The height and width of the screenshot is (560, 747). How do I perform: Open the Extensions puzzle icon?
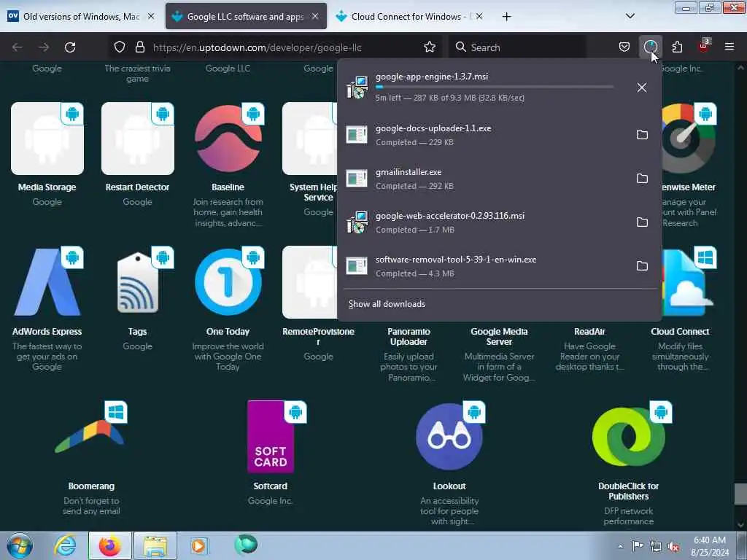[677, 47]
